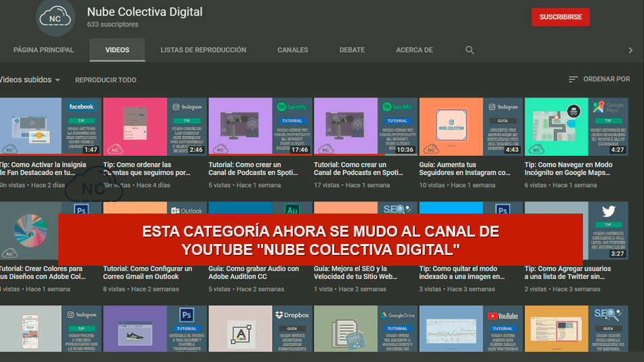The width and height of the screenshot is (644, 362).
Task: Expand the Videos subidos dropdown
Action: (30, 80)
